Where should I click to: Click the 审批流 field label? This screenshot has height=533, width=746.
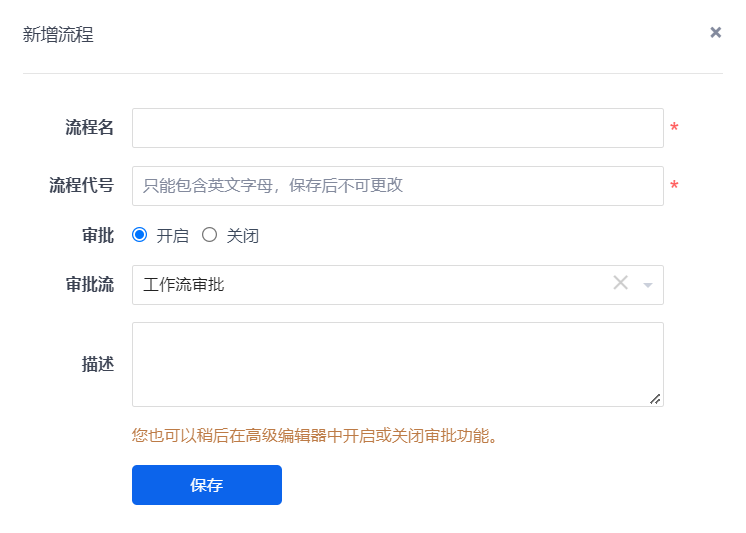click(89, 285)
